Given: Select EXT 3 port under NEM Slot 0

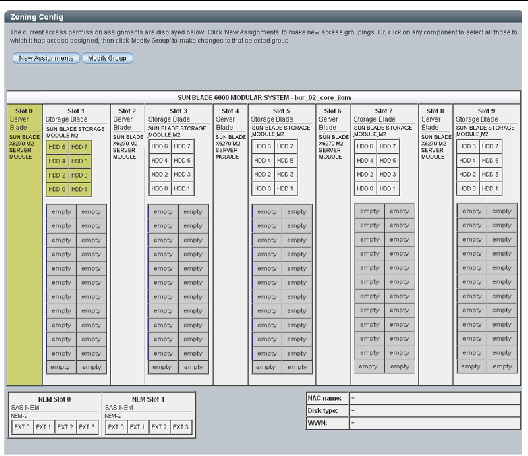Looking at the screenshot, I should (87, 427).
